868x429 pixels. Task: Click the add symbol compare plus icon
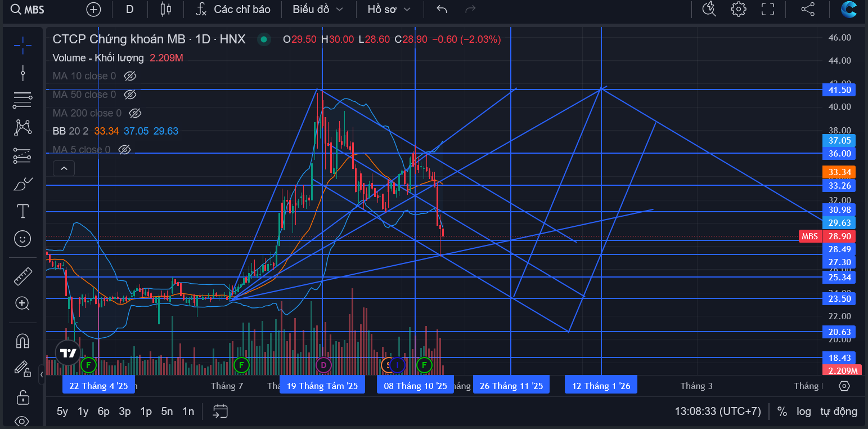pos(93,9)
